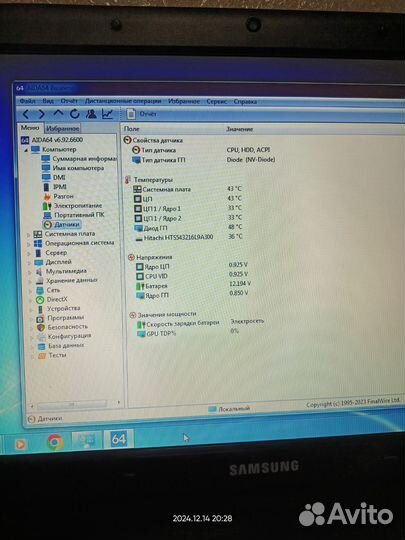405x540 pixels.
Task: Expand the Мультимедиа tree node
Action: pos(30,272)
